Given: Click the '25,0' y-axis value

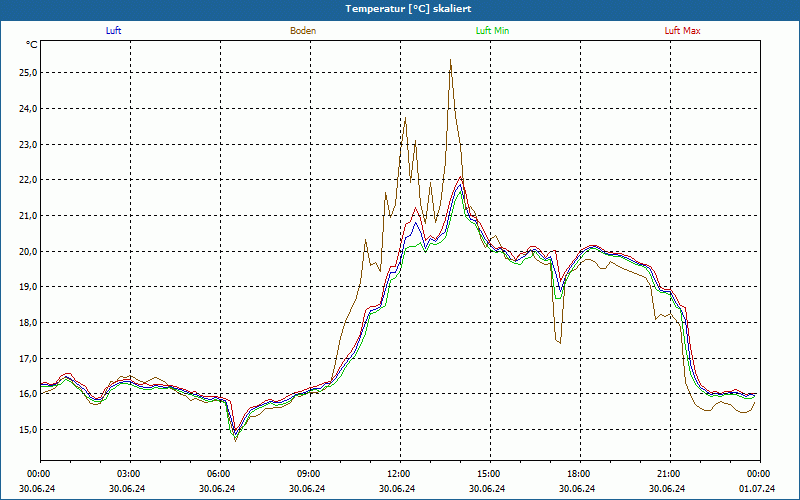Looking at the screenshot, I should pyautogui.click(x=28, y=73).
